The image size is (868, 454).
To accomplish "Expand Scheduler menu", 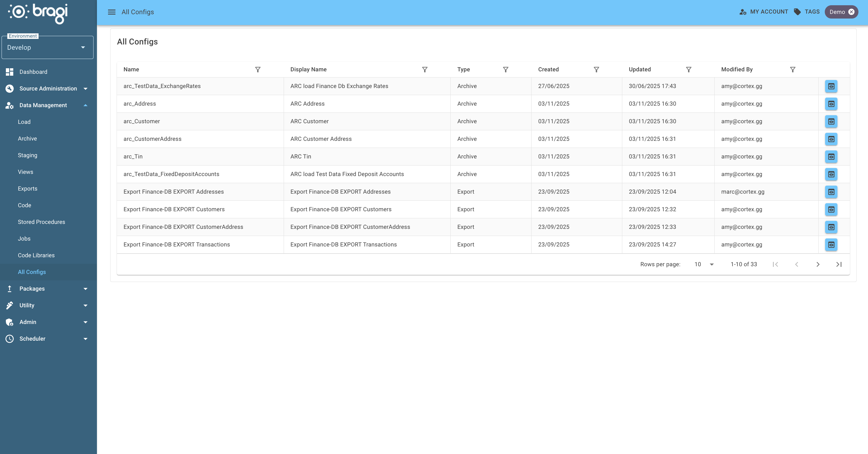I will click(x=48, y=339).
